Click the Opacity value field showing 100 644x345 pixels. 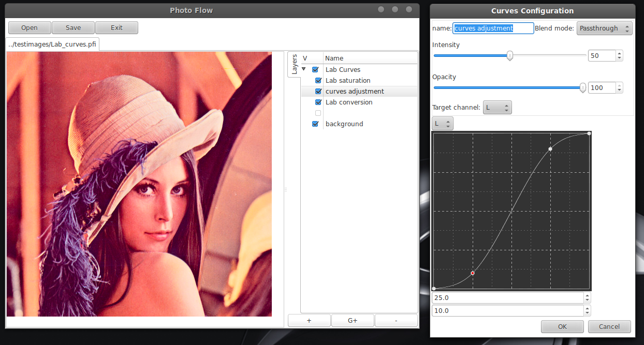pyautogui.click(x=602, y=88)
